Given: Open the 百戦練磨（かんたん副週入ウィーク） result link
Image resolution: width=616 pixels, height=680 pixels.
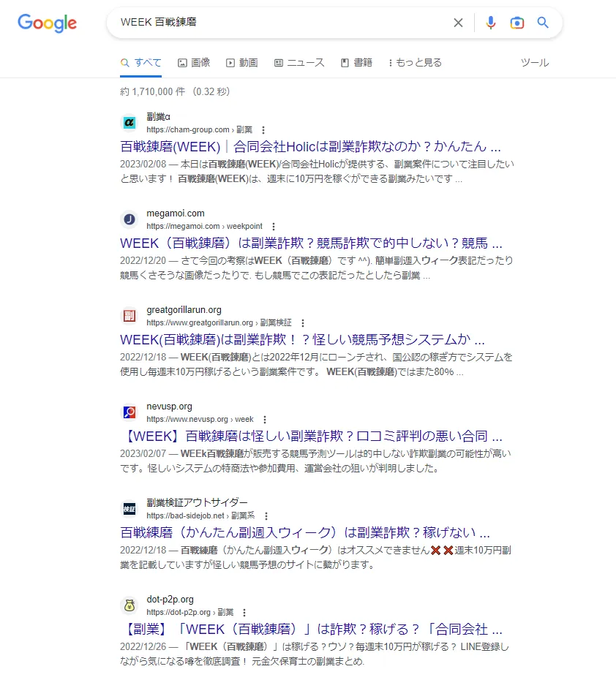Looking at the screenshot, I should coord(304,532).
